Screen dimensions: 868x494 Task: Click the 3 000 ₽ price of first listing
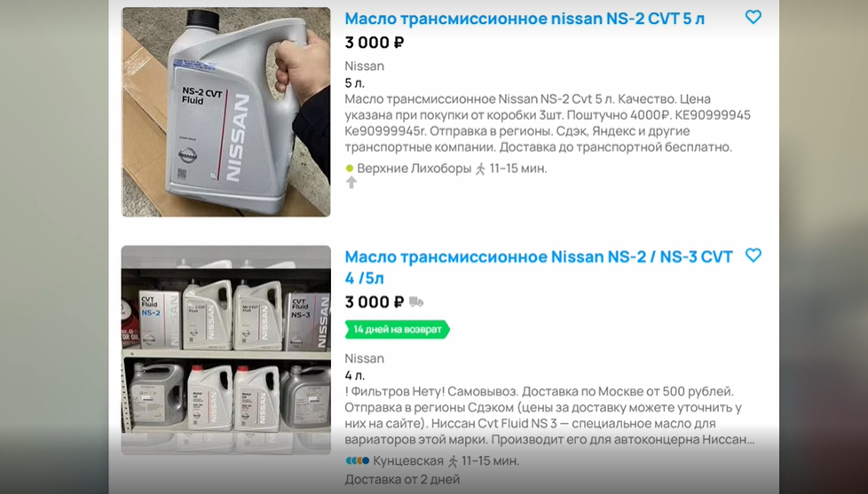375,43
